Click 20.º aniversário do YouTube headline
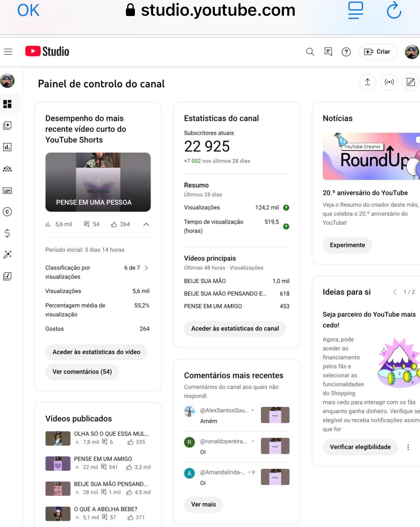The width and height of the screenshot is (420, 527). [x=365, y=193]
